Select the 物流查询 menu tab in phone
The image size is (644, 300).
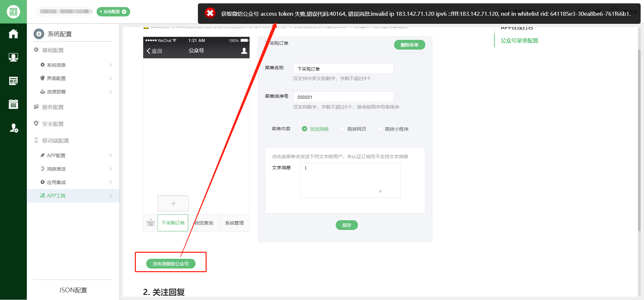[204, 223]
